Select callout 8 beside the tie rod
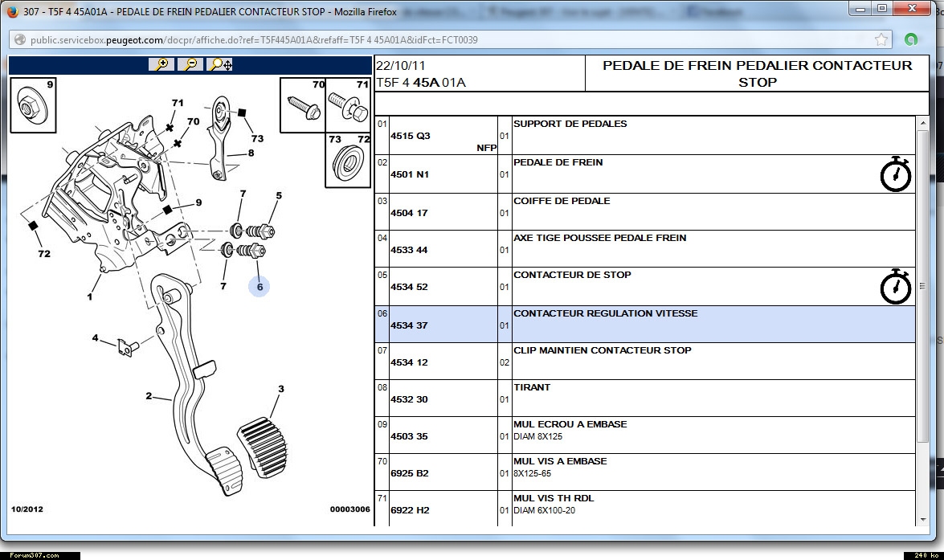Image resolution: width=944 pixels, height=560 pixels. tap(251, 153)
